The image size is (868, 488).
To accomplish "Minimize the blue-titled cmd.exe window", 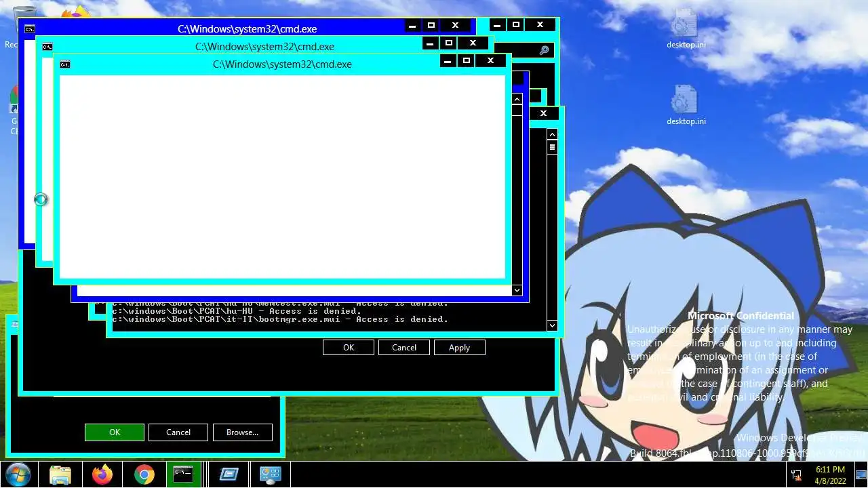I will point(413,26).
